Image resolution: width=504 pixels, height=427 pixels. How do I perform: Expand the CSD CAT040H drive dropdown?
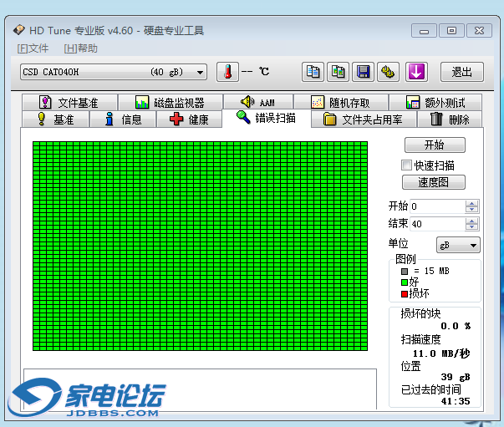pyautogui.click(x=114, y=72)
